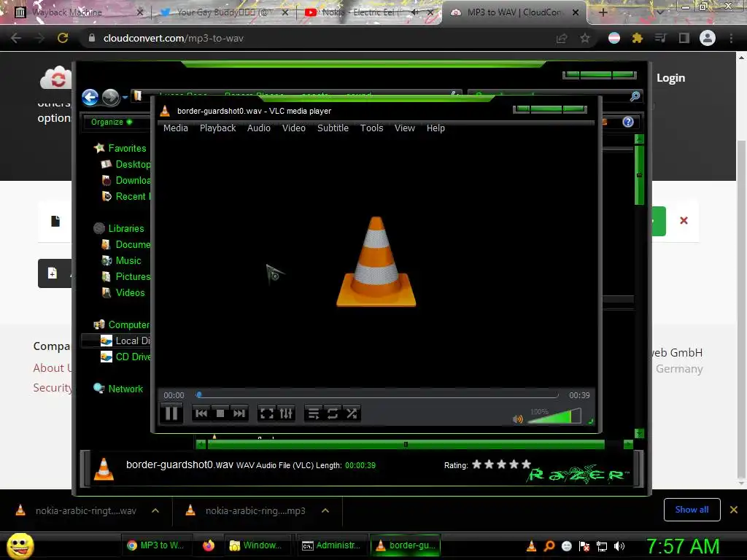Go forward in Explorer window

pos(111,97)
